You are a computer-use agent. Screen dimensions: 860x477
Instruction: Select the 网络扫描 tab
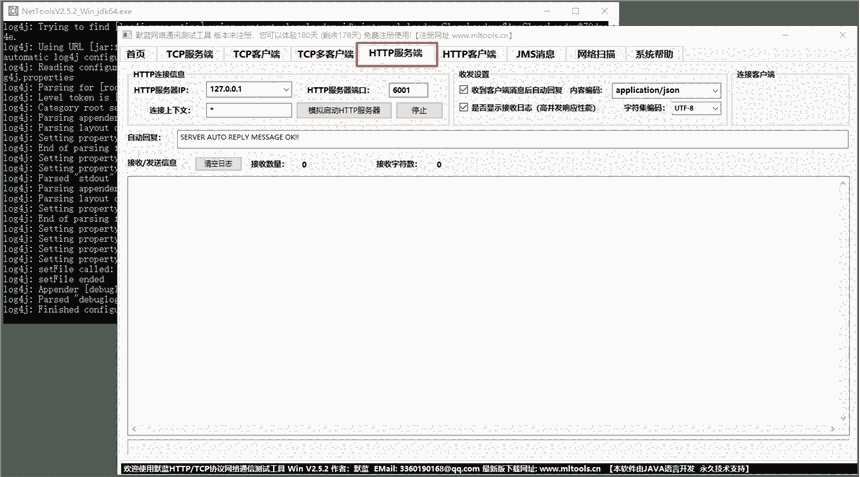[x=595, y=54]
